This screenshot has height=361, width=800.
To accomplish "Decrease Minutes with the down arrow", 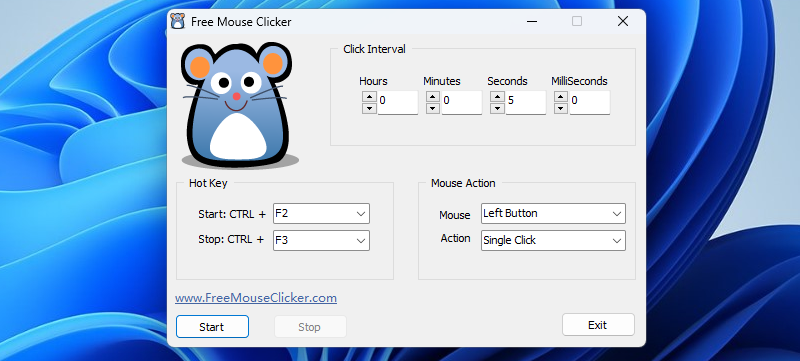I will click(x=433, y=108).
